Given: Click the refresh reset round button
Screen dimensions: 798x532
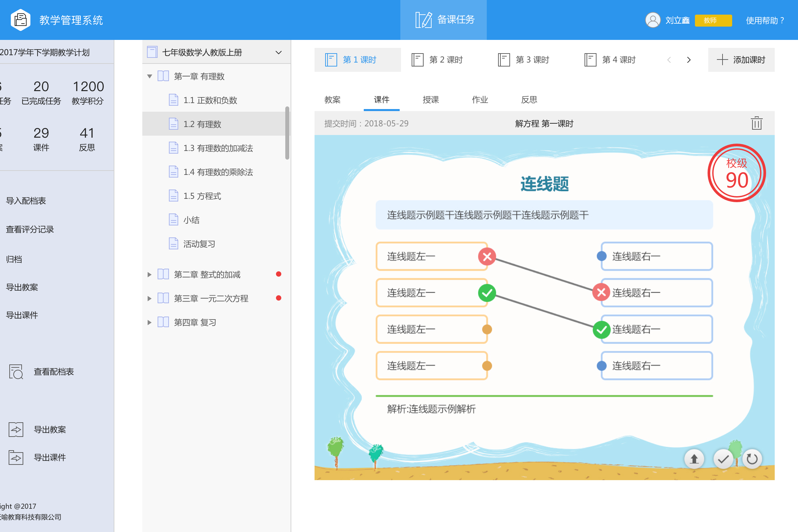Looking at the screenshot, I should click(752, 459).
